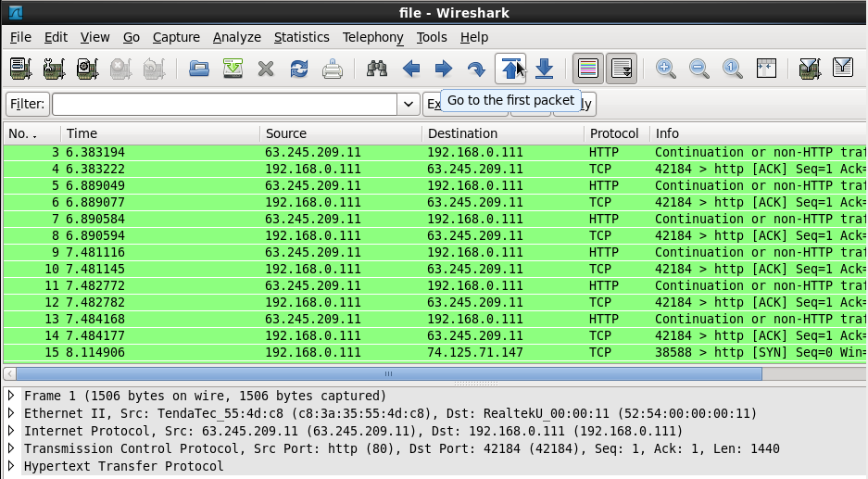Sort by the No. column header

pos(32,133)
